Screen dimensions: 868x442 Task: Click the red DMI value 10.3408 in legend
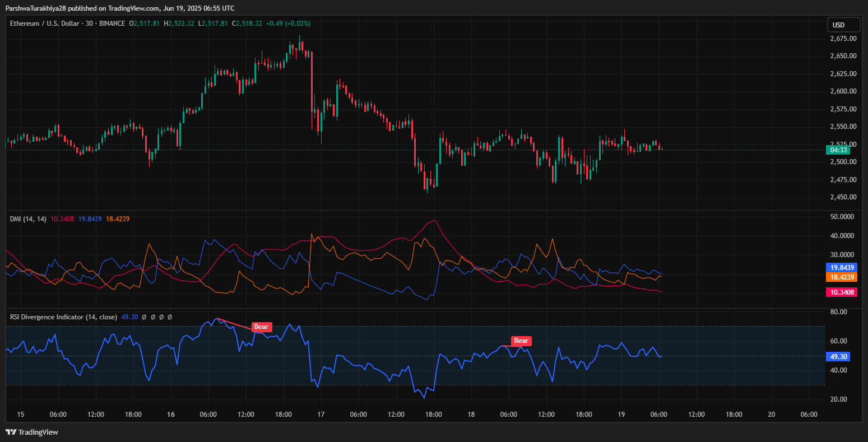(62, 218)
